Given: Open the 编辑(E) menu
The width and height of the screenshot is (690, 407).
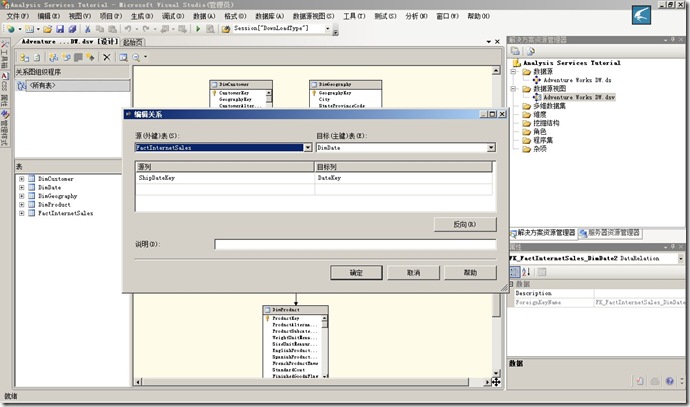Looking at the screenshot, I should pos(48,16).
